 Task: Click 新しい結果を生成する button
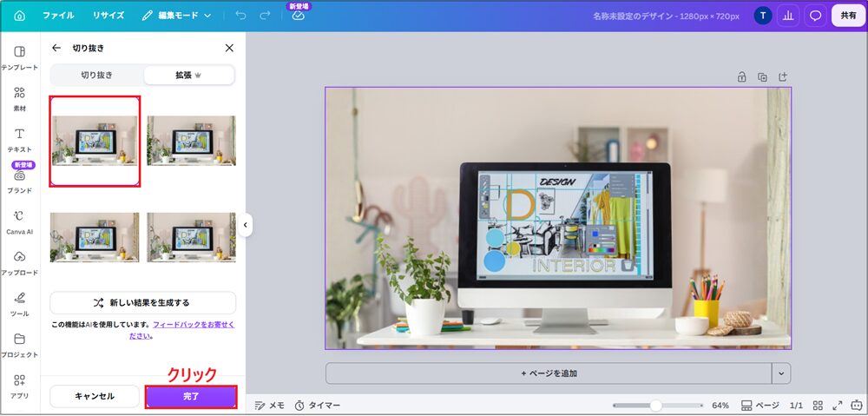143,302
